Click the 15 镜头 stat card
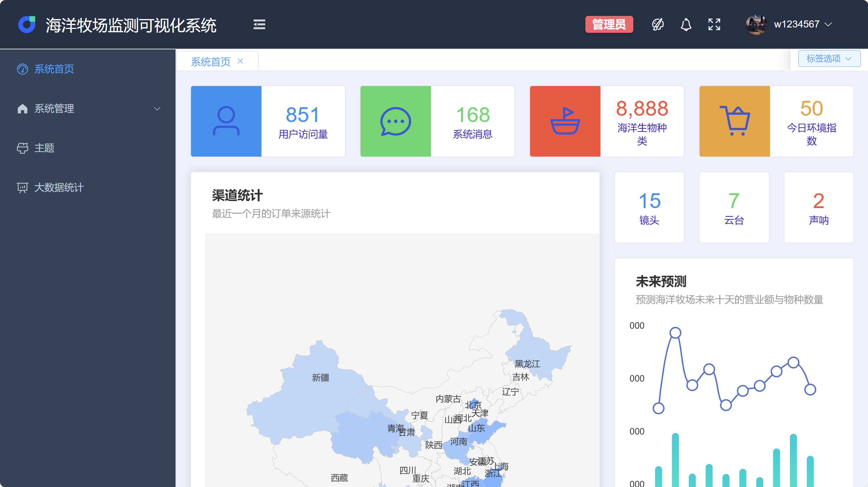Viewport: 868px width, 487px height. [649, 207]
